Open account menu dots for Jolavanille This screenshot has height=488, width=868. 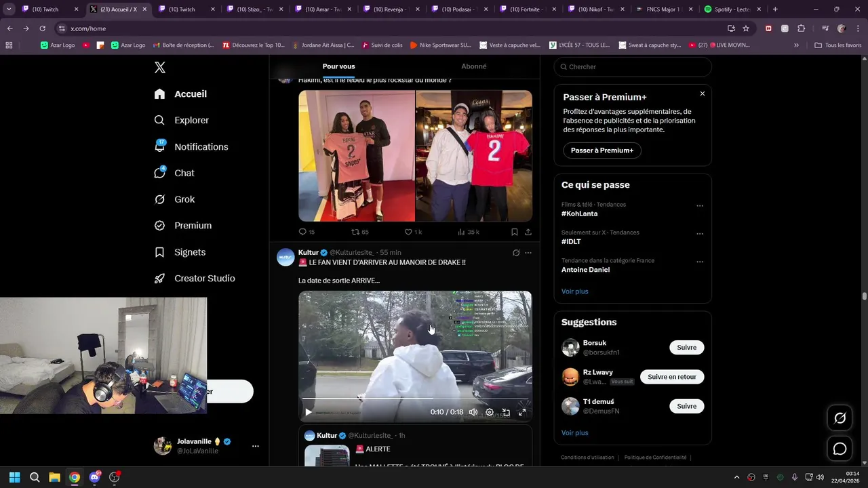256,446
